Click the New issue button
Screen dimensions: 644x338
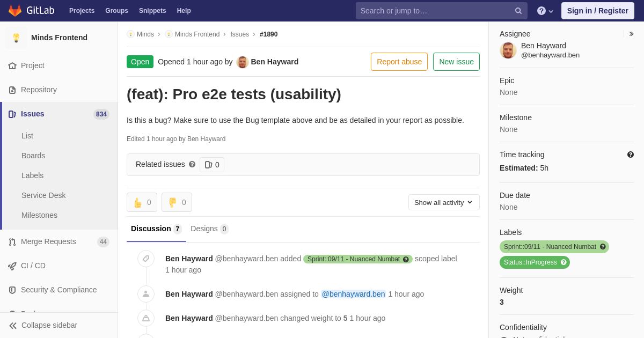click(456, 62)
